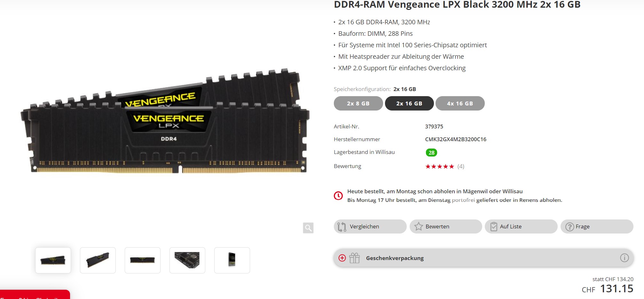This screenshot has width=644, height=299.
Task: Expand Geschenkverpackung with the red plus
Action: tap(342, 258)
